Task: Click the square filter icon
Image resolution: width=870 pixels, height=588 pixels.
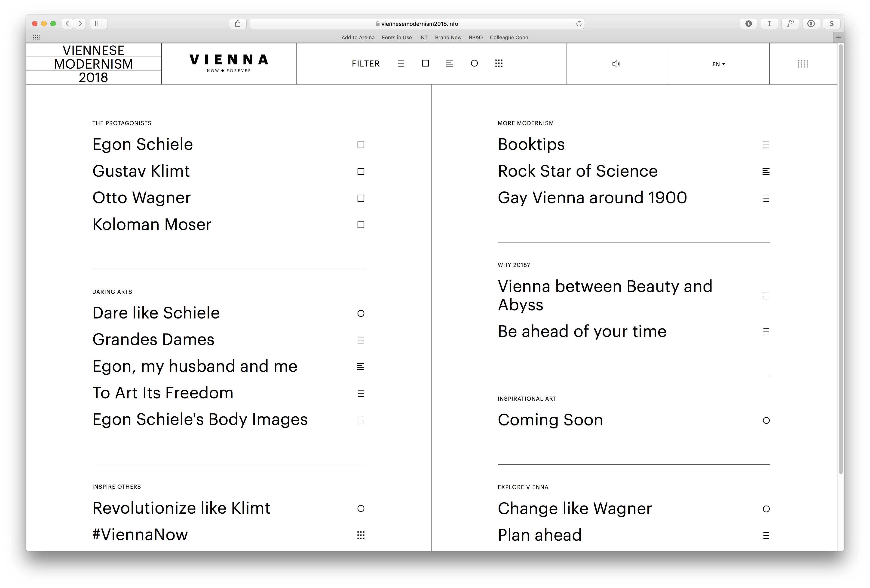Action: coord(425,63)
